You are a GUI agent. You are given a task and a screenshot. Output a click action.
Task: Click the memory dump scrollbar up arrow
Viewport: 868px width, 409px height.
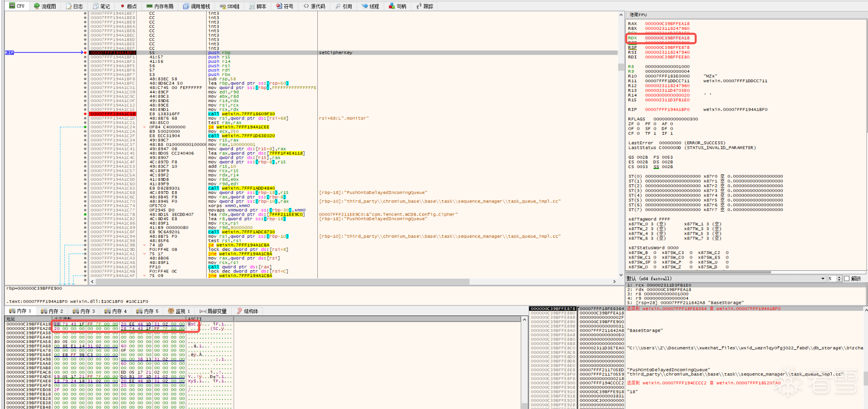(524, 320)
